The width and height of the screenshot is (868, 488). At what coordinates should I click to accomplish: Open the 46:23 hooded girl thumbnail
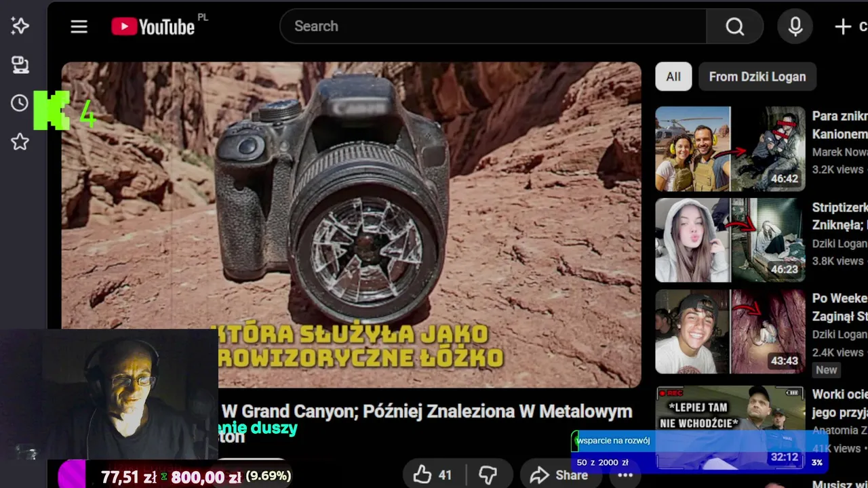pyautogui.click(x=730, y=240)
